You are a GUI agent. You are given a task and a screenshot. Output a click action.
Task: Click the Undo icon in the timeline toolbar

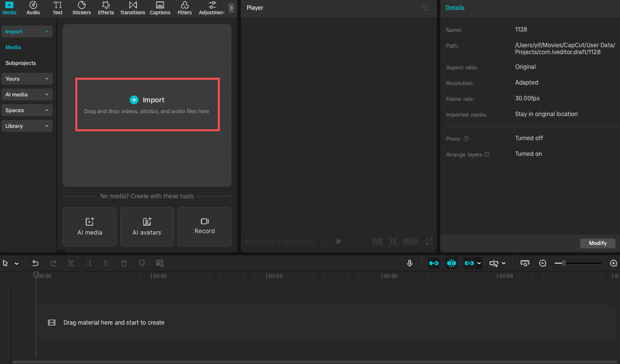(35, 263)
